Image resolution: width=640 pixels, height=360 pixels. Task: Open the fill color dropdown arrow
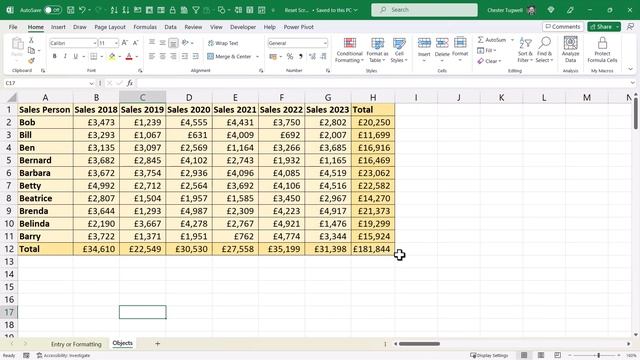point(120,56)
